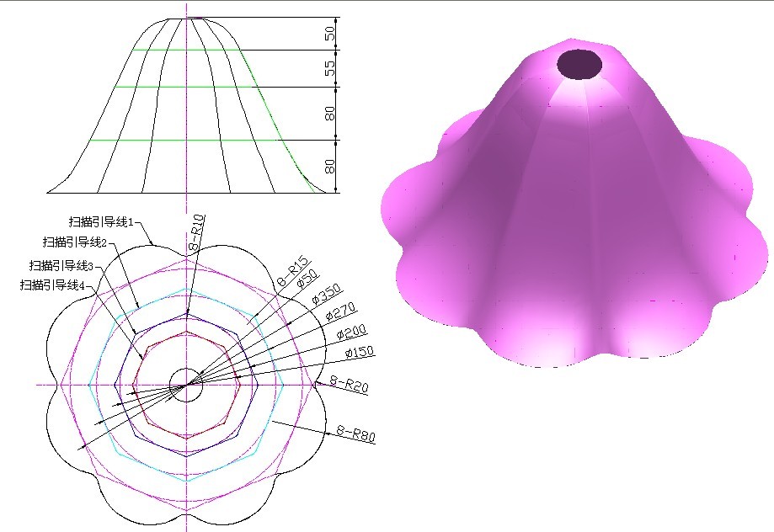Pick the Φ50 diameter dimension
This screenshot has height=532, width=774.
click(307, 281)
